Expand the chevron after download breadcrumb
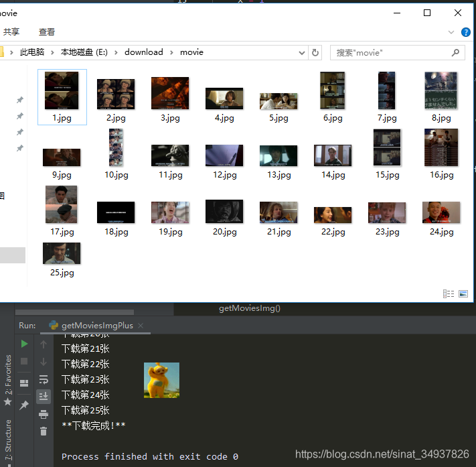476x467 pixels. click(x=171, y=52)
